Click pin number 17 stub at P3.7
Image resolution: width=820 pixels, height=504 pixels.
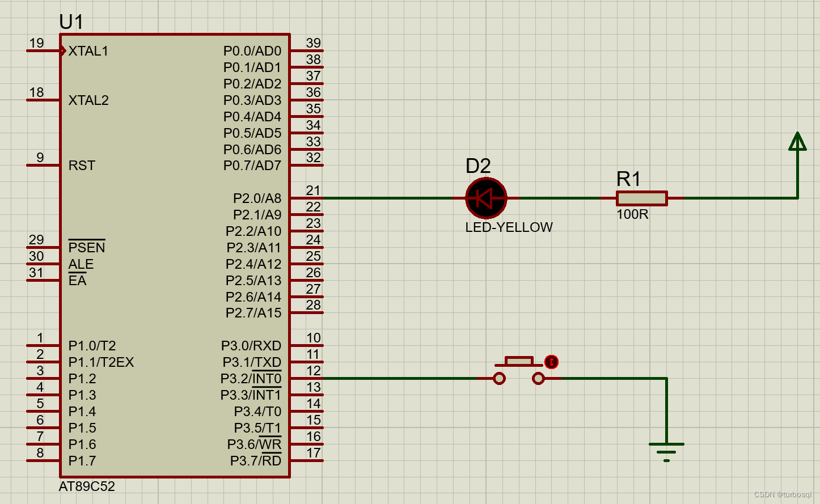pos(306,461)
